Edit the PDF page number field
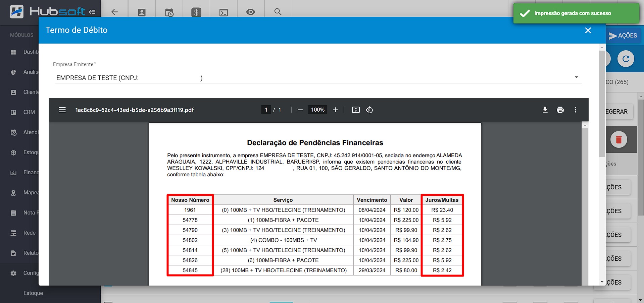 (266, 110)
